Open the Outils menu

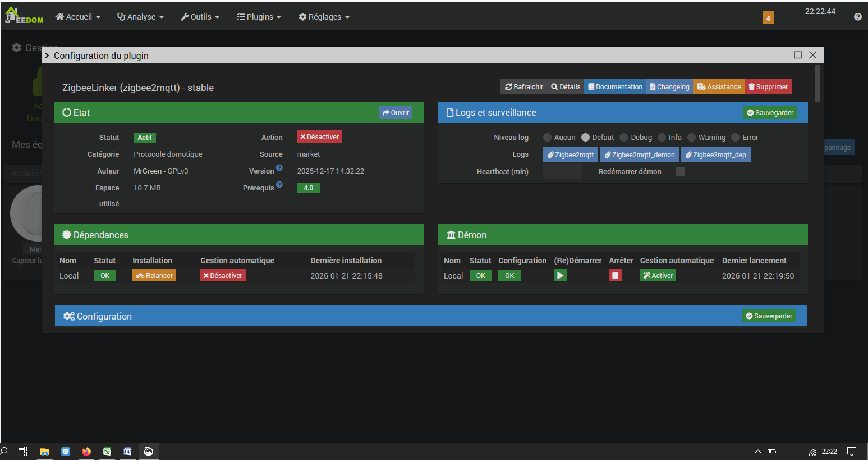(x=200, y=17)
